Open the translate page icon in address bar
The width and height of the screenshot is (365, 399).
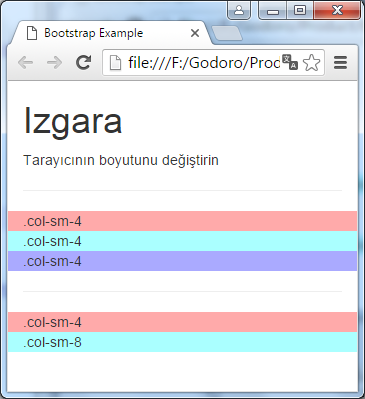pyautogui.click(x=290, y=62)
